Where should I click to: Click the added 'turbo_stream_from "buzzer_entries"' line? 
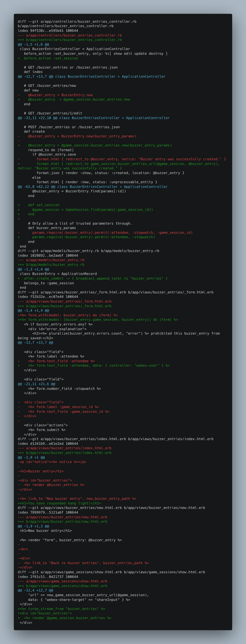point(61,609)
